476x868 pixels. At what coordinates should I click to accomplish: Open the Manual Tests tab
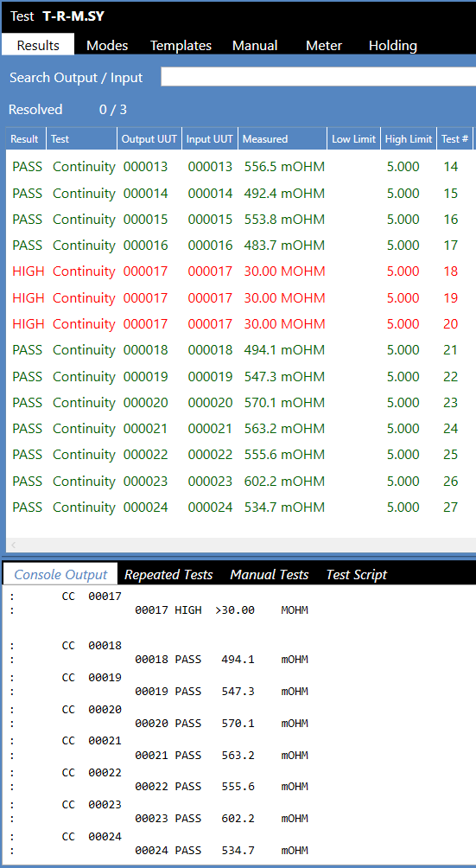point(269,575)
